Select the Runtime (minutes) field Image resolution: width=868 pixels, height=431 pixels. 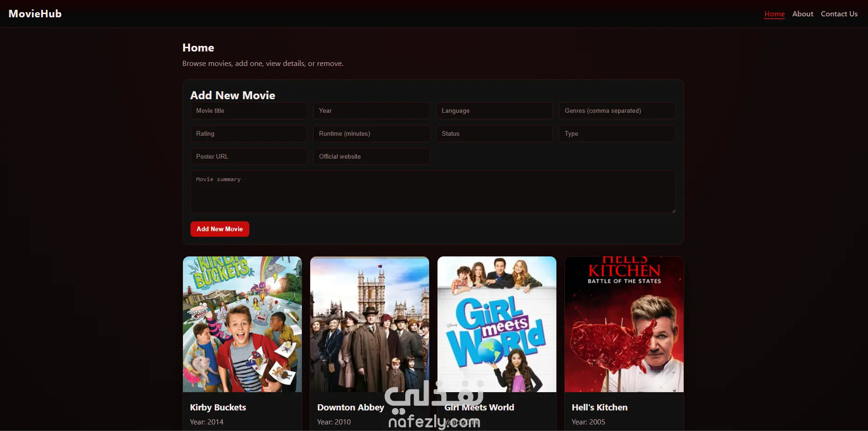372,134
